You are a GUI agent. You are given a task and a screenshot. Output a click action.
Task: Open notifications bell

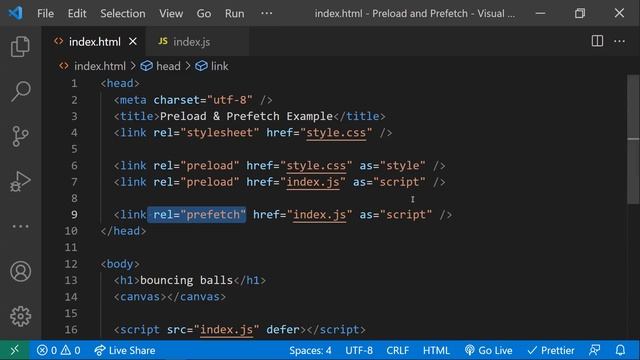620,350
